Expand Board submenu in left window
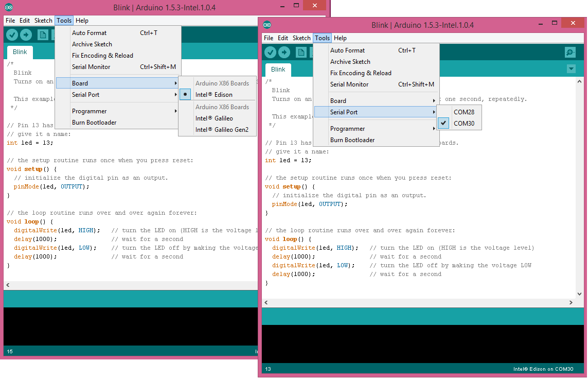Screen dimensions: 588x379 [117, 83]
